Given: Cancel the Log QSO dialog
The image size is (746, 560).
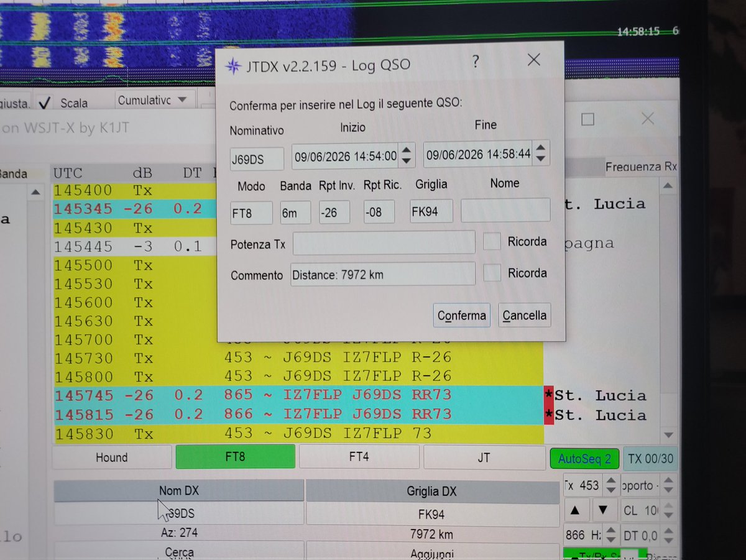Looking at the screenshot, I should [525, 315].
